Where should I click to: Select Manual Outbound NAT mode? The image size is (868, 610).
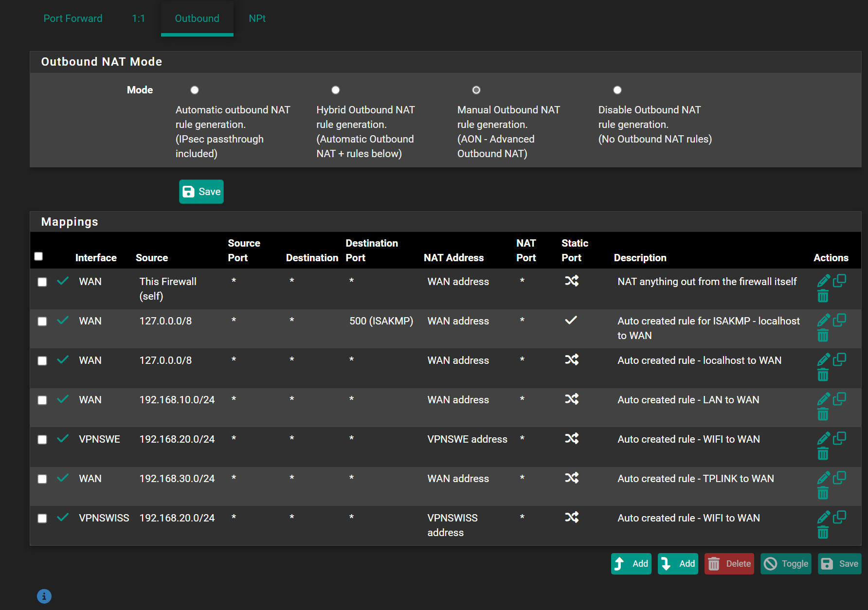pyautogui.click(x=476, y=90)
